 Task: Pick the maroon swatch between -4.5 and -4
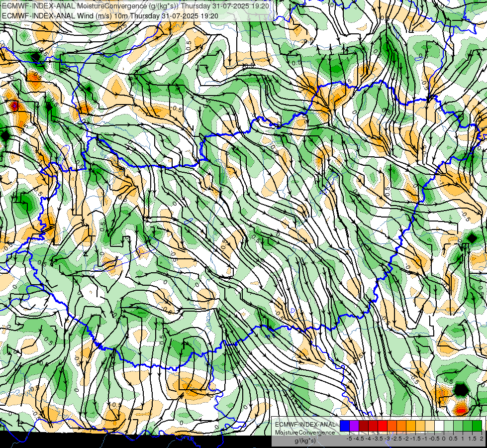(364, 426)
